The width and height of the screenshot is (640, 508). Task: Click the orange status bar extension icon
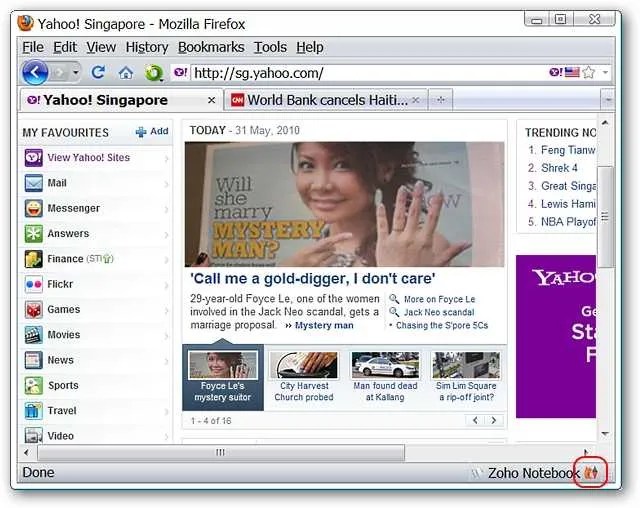pyautogui.click(x=591, y=473)
